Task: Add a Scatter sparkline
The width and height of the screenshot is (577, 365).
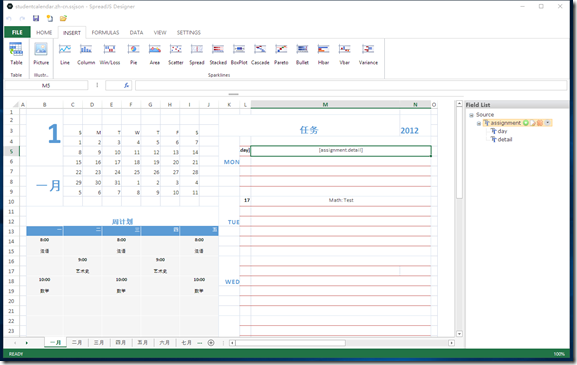Action: click(x=176, y=54)
